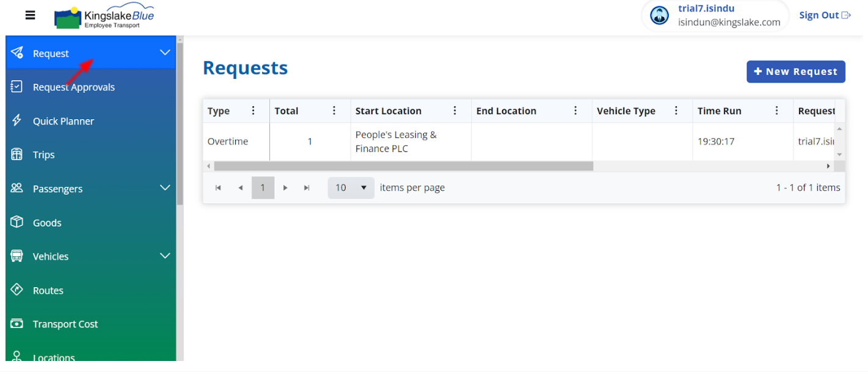
Task: Open the Total column options menu
Action: pyautogui.click(x=334, y=111)
